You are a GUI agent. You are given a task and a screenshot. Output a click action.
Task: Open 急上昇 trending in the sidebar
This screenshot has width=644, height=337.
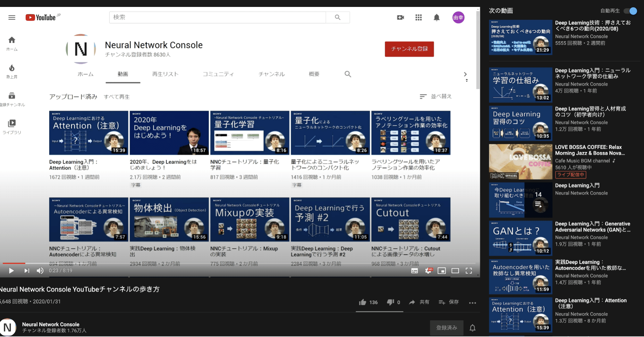coord(12,71)
